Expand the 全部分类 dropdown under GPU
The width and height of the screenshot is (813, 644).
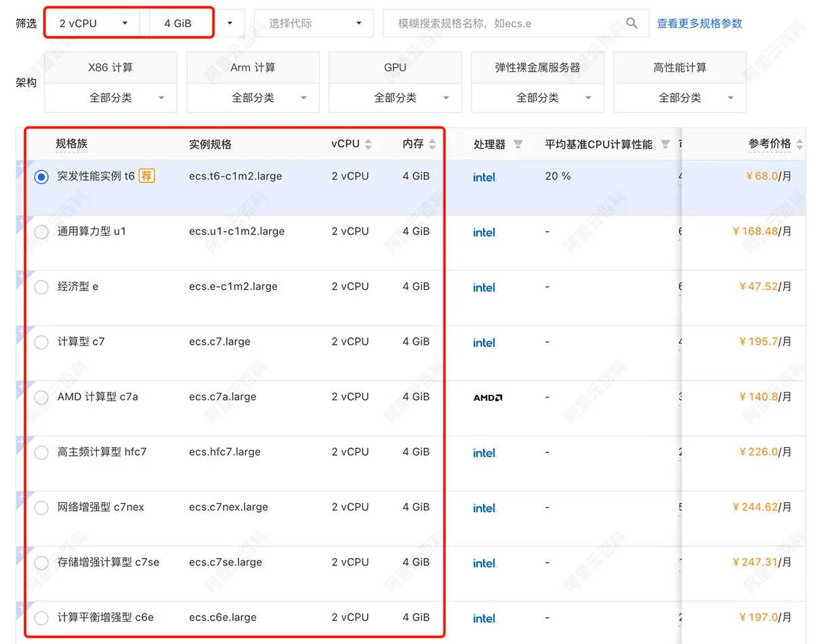tap(395, 97)
